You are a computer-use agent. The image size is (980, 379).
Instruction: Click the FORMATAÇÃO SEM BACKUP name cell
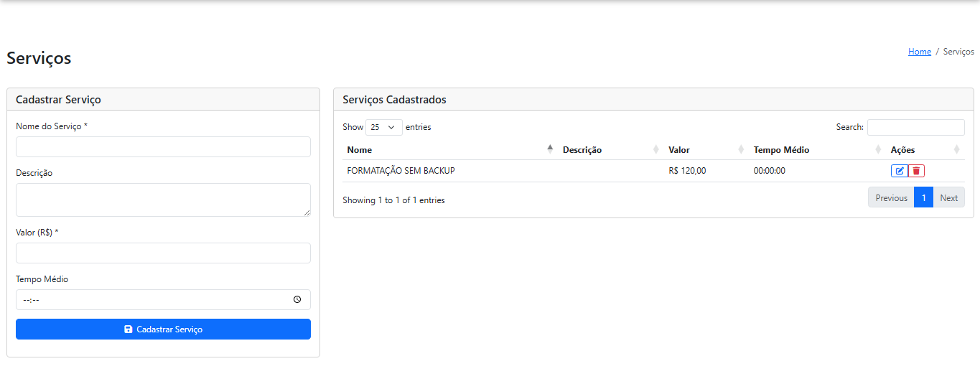450,171
